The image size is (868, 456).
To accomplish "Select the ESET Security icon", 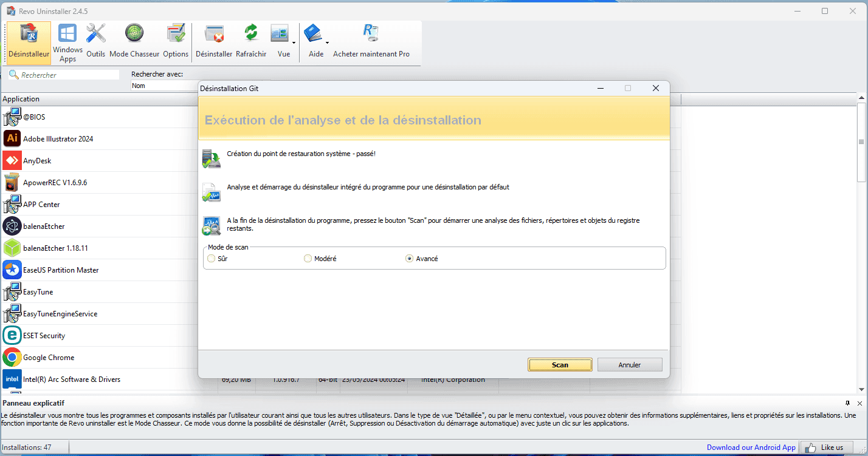I will click(x=12, y=335).
